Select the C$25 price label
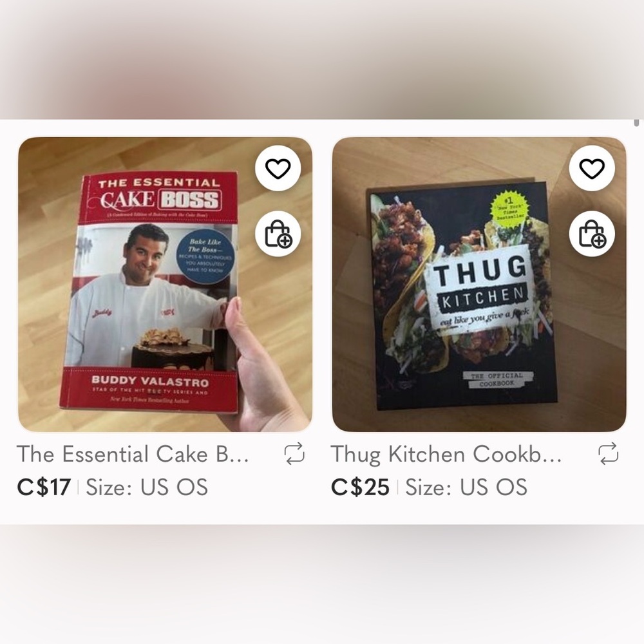 (x=360, y=487)
